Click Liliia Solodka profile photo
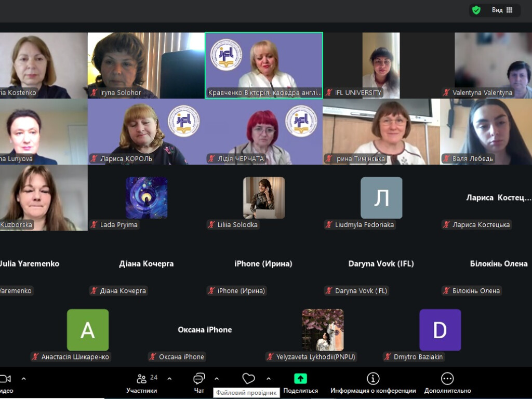Screen dimensions: 532x399 [263, 197]
